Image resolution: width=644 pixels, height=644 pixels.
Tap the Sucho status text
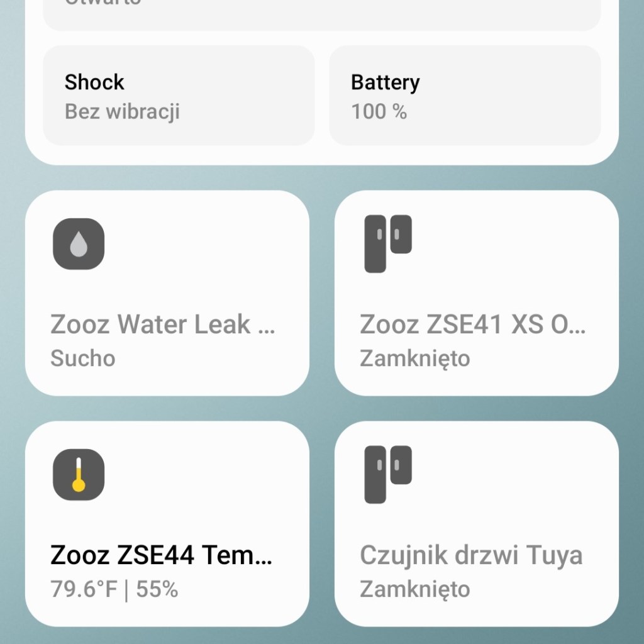point(83,358)
